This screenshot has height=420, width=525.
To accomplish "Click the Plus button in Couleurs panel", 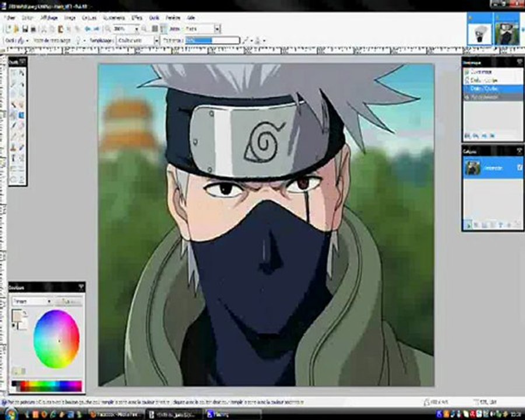I will (x=68, y=302).
